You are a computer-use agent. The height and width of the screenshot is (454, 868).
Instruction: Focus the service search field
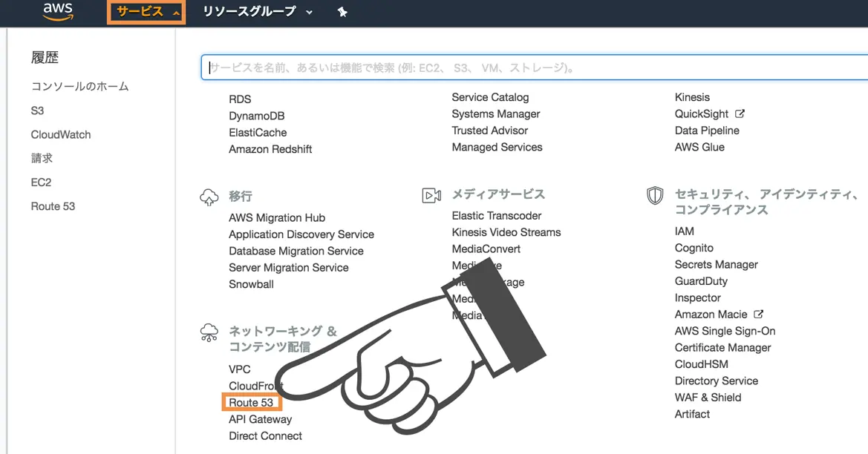[534, 68]
